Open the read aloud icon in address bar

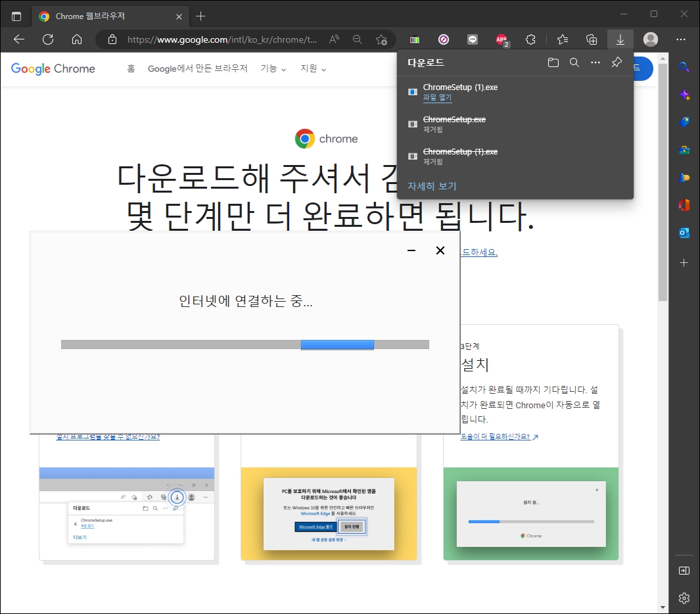click(x=334, y=39)
